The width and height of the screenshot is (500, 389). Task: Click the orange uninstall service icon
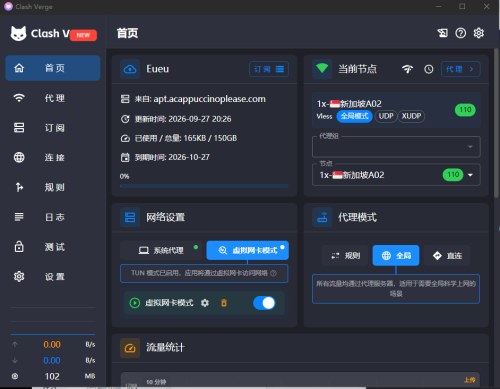pyautogui.click(x=224, y=303)
